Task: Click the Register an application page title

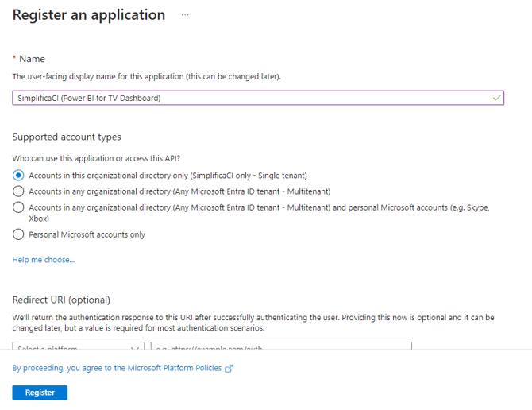Action: click(89, 15)
